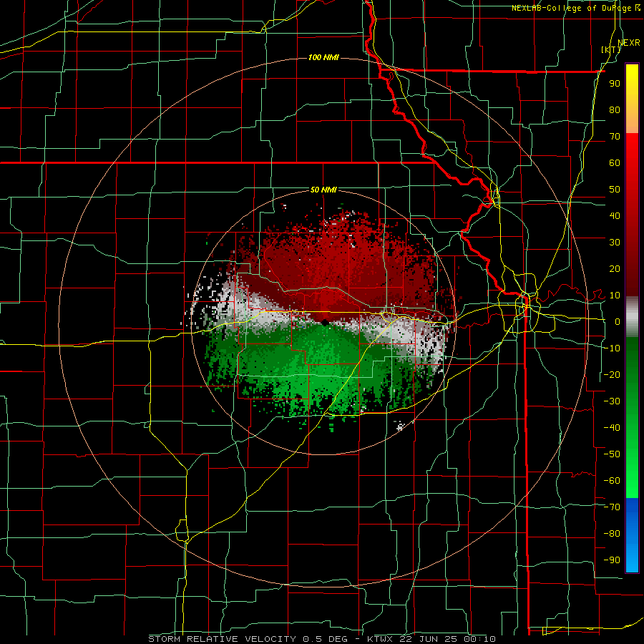
Task: Click the "100 NMI" range ring label
Action: (323, 57)
